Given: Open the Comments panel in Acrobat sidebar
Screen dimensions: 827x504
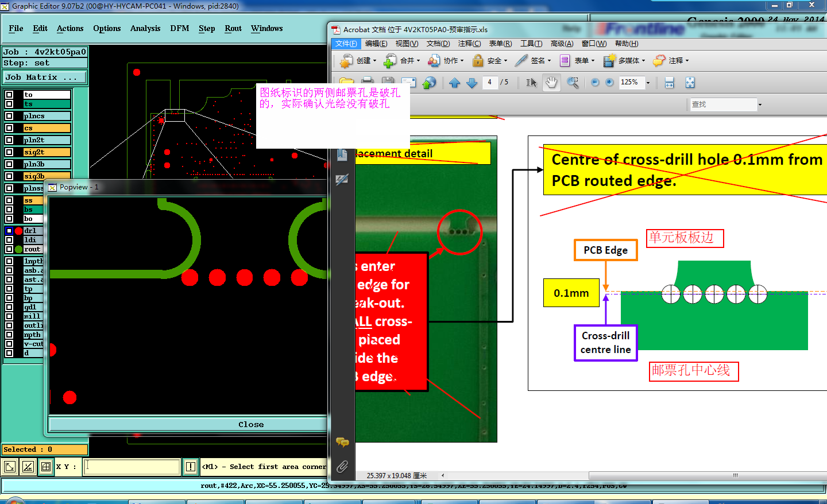Looking at the screenshot, I should [x=342, y=441].
